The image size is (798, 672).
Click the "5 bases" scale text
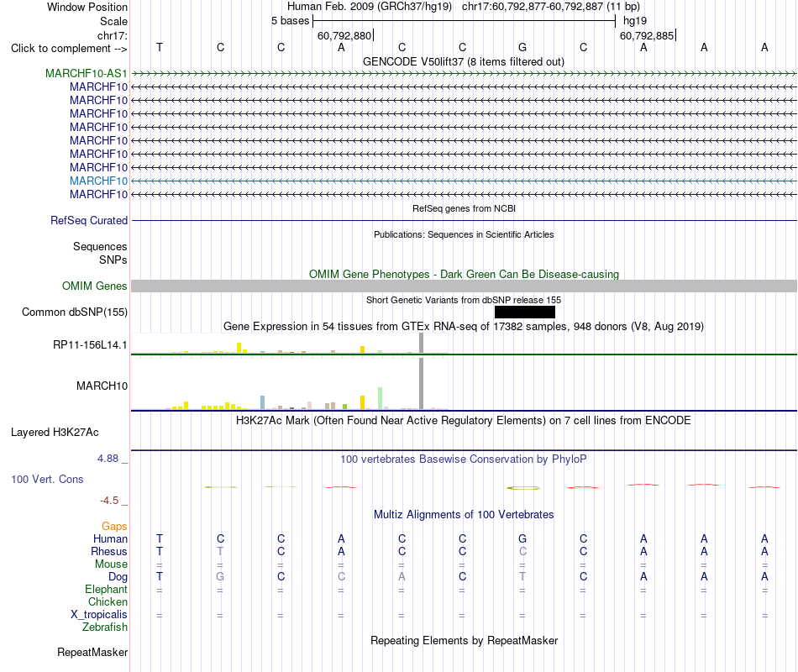(x=290, y=21)
